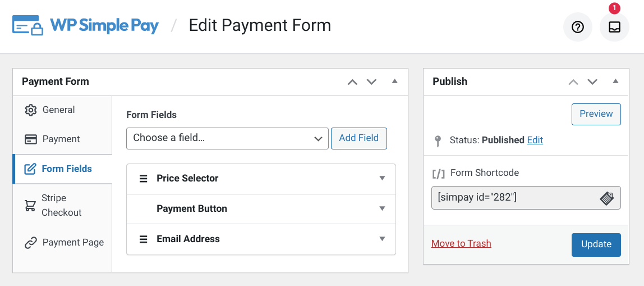
Task: Click the Payment Button label
Action: click(x=192, y=208)
